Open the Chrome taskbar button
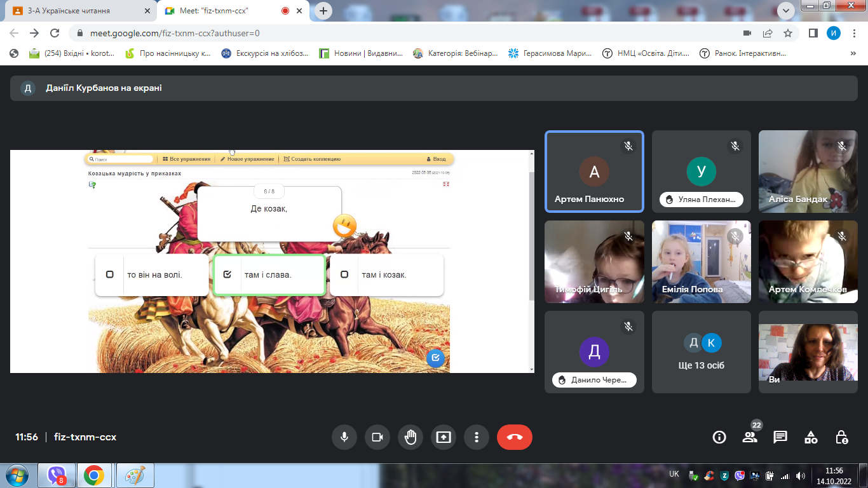The width and height of the screenshot is (868, 488). click(94, 475)
